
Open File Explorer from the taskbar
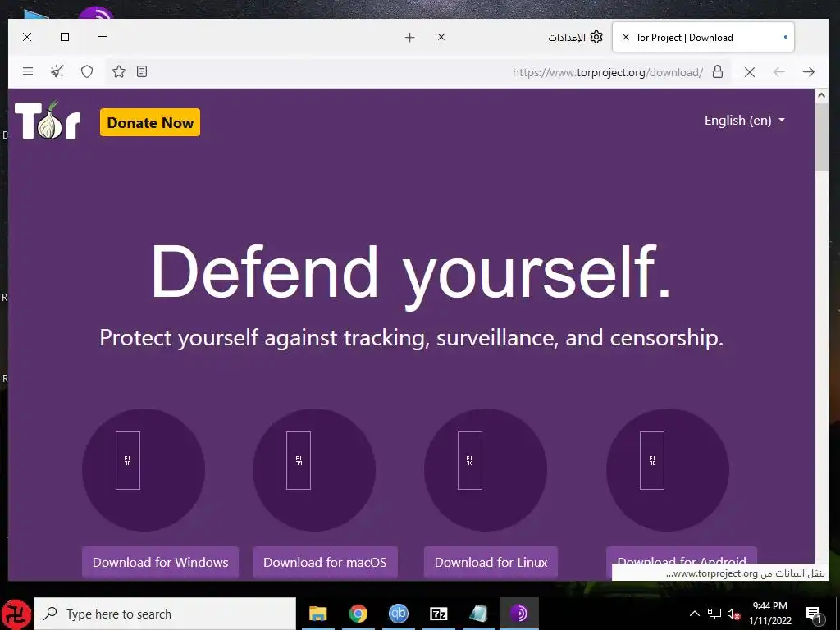pos(318,614)
